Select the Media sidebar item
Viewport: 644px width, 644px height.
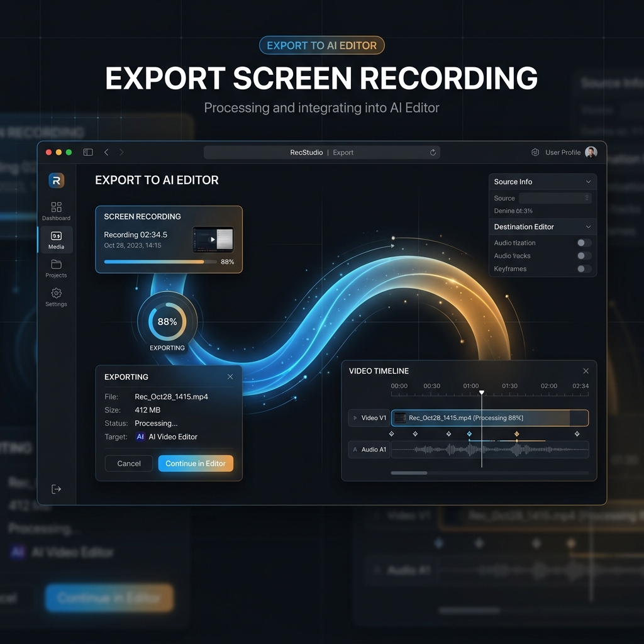[x=56, y=240]
